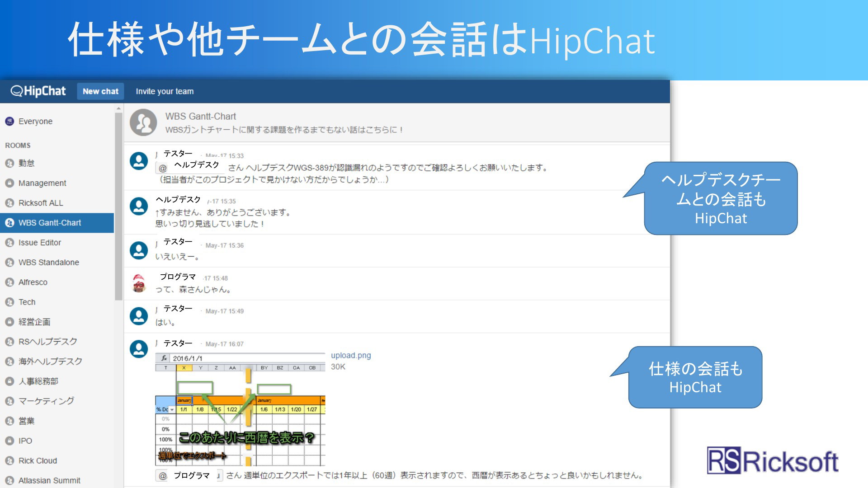Click the プログラマ sender name at 15:48
Image resolution: width=868 pixels, height=488 pixels.
(x=178, y=277)
